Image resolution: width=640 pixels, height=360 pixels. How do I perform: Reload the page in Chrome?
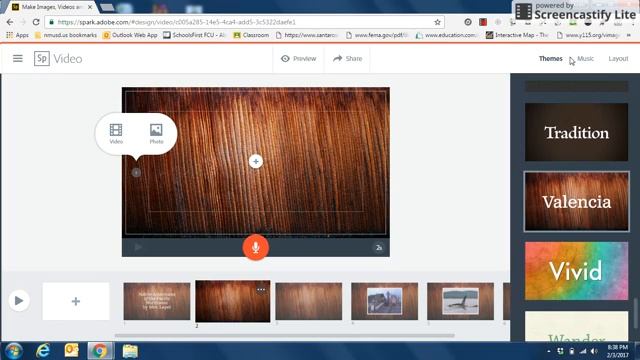coord(36,22)
